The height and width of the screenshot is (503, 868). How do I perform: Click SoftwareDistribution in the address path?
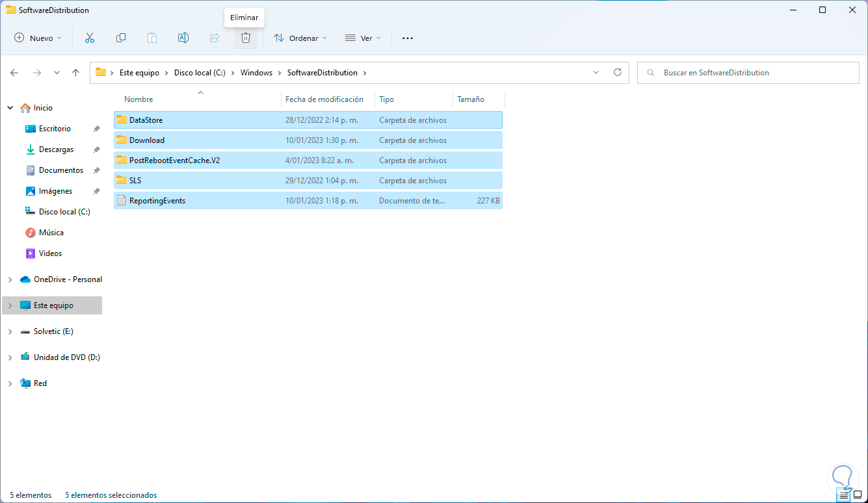point(322,73)
